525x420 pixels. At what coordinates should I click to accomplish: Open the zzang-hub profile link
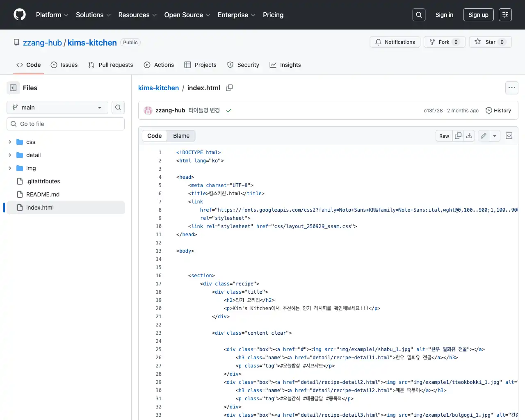43,43
